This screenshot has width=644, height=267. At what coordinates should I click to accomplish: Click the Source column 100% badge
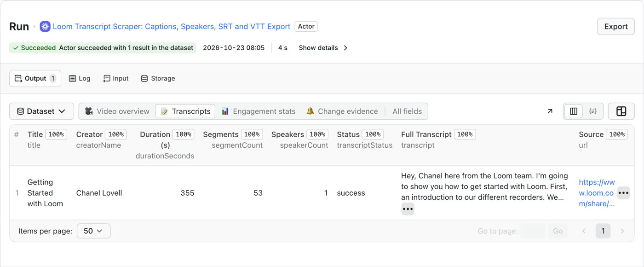[617, 134]
